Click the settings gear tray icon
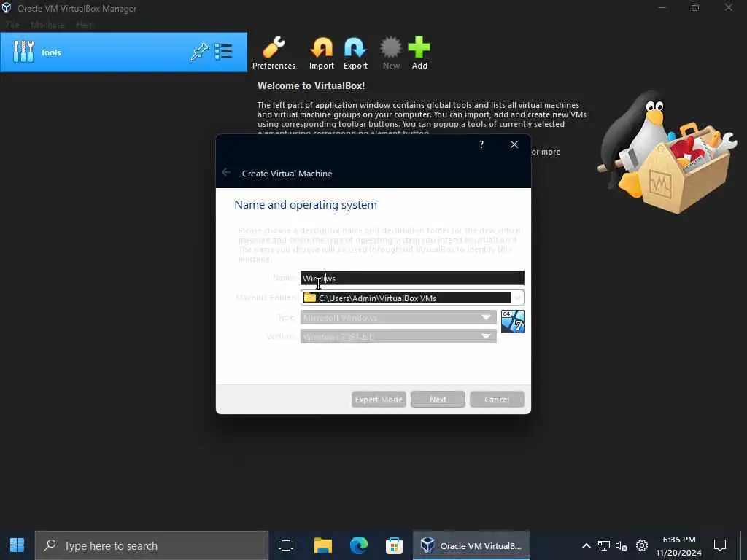747x560 pixels. pos(642,545)
